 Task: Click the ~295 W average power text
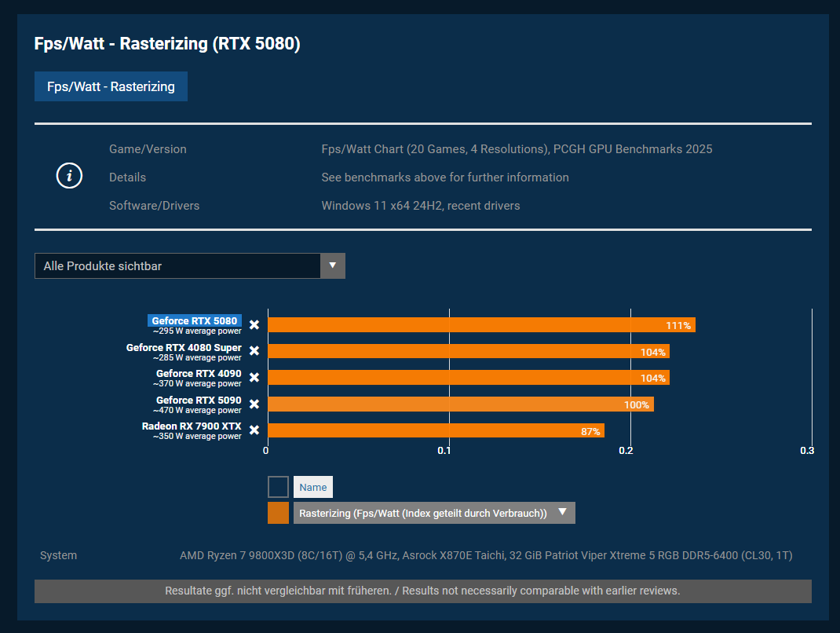(197, 331)
